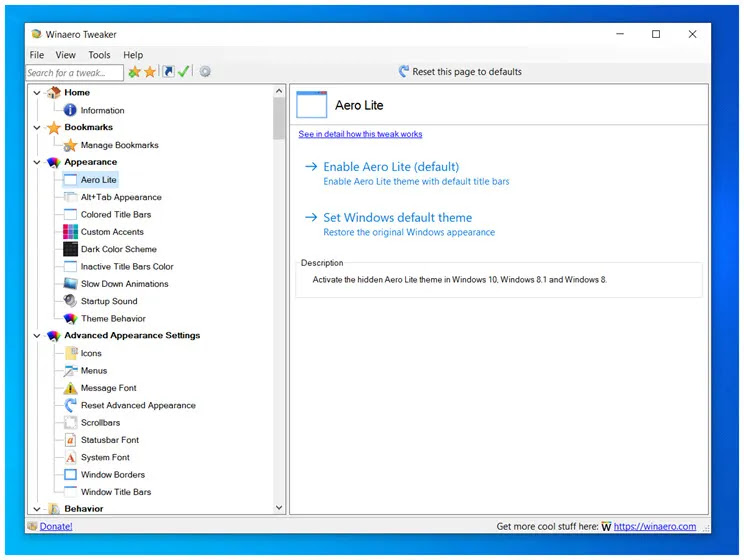Click the Scrollbars item's icon
The image size is (744, 560).
[x=70, y=422]
